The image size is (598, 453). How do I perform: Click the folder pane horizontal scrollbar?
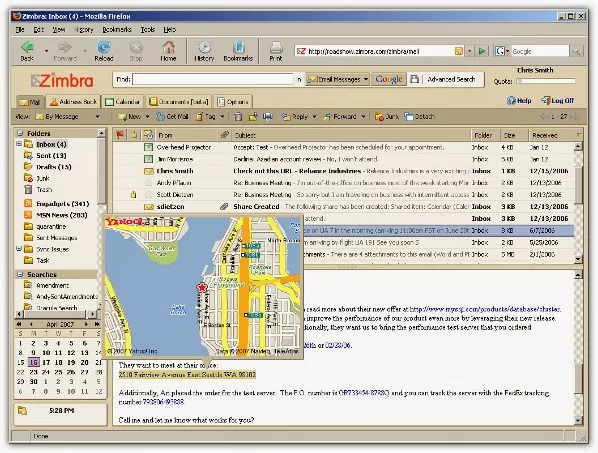click(x=56, y=314)
